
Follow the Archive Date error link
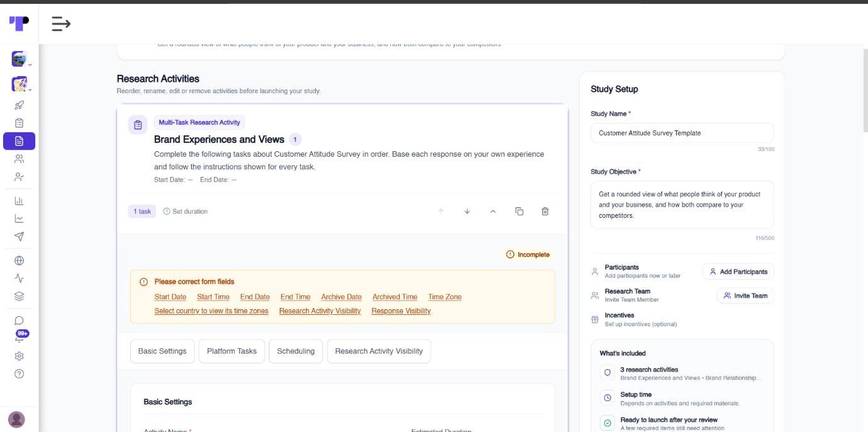tap(342, 297)
